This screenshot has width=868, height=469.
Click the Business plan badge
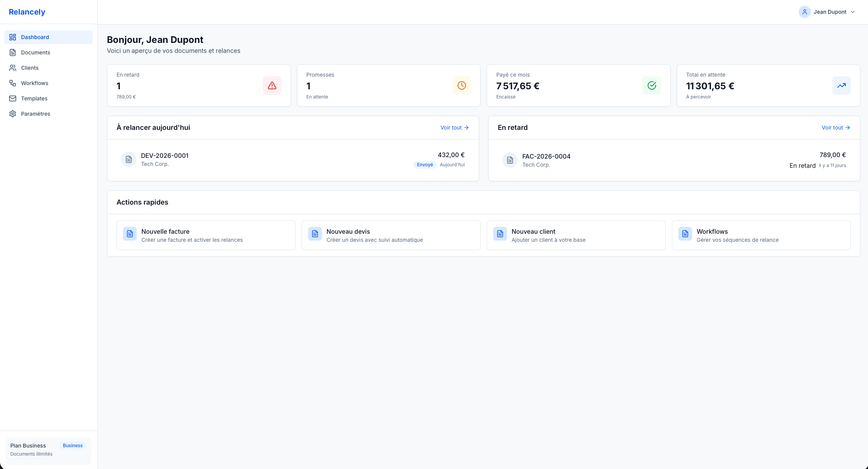(x=72, y=446)
